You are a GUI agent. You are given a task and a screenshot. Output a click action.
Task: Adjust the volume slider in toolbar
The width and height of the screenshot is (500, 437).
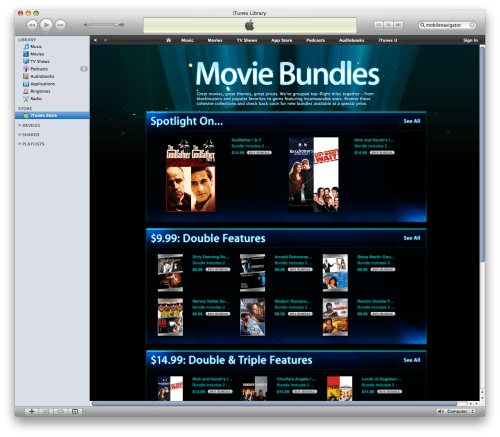pyautogui.click(x=103, y=25)
